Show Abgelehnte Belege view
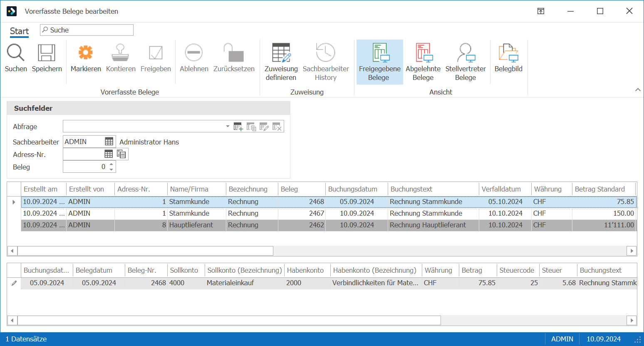 423,62
